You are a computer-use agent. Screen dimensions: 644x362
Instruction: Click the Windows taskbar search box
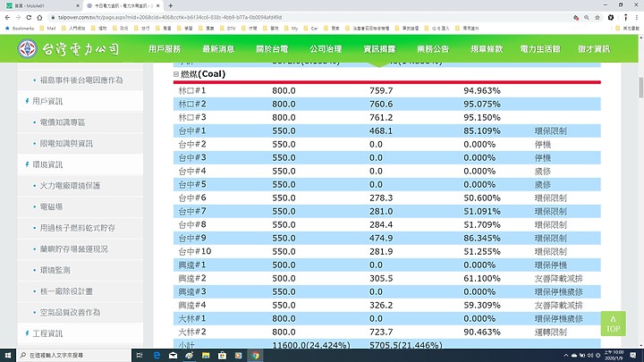(x=73, y=355)
